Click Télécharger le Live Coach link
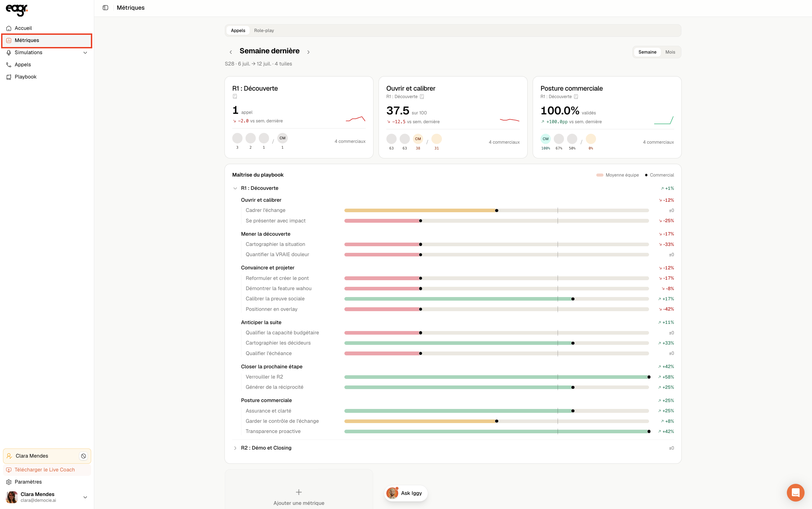 pyautogui.click(x=45, y=469)
